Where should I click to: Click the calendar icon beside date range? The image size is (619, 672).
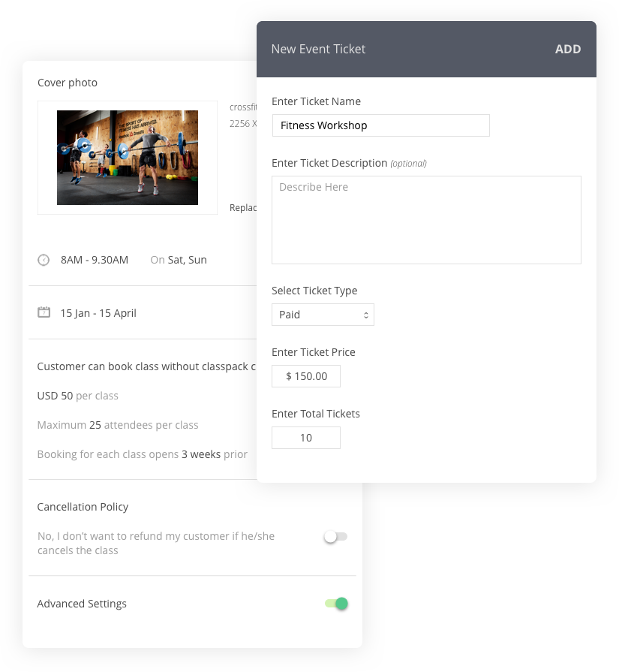(x=44, y=312)
